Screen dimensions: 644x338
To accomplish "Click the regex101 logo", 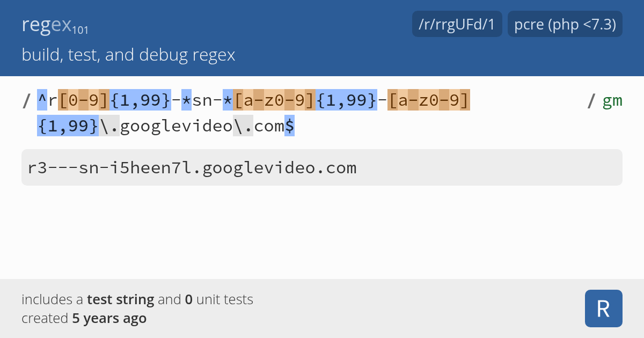I will point(55,25).
